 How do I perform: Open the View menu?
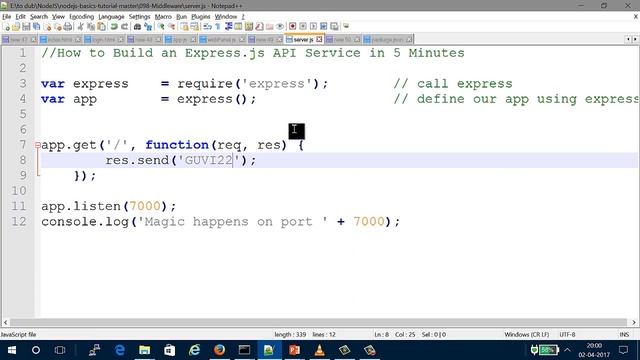(58, 17)
